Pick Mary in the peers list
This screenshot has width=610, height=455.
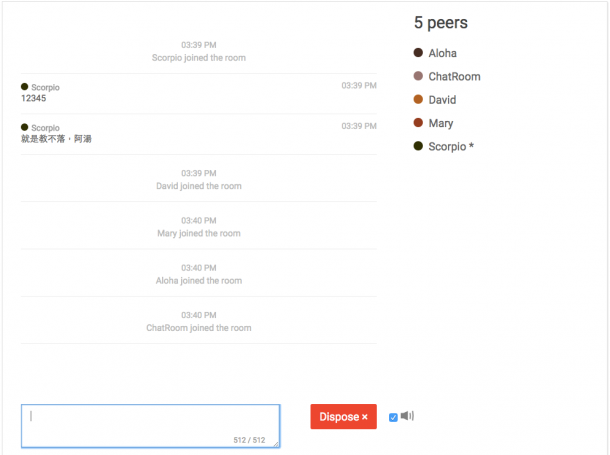pyautogui.click(x=440, y=123)
